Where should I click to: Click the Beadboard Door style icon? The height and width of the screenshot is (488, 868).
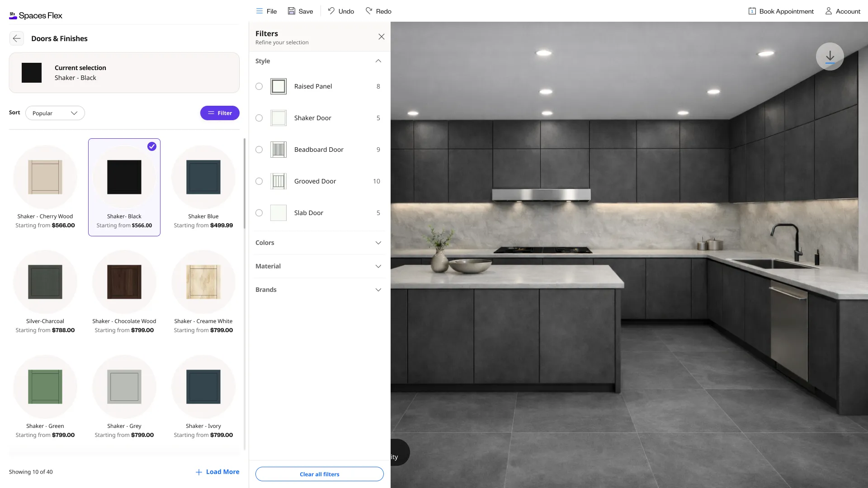point(278,150)
